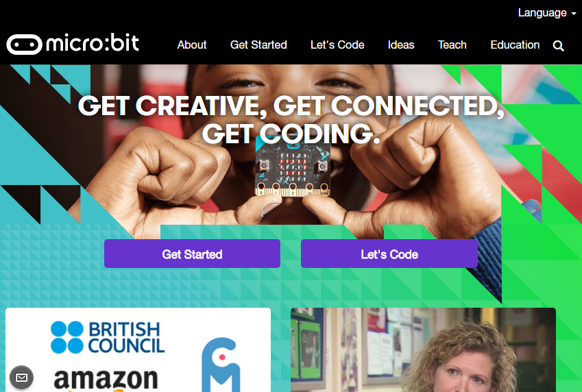Click the blue M mascot logo
582x392 pixels.
221,365
